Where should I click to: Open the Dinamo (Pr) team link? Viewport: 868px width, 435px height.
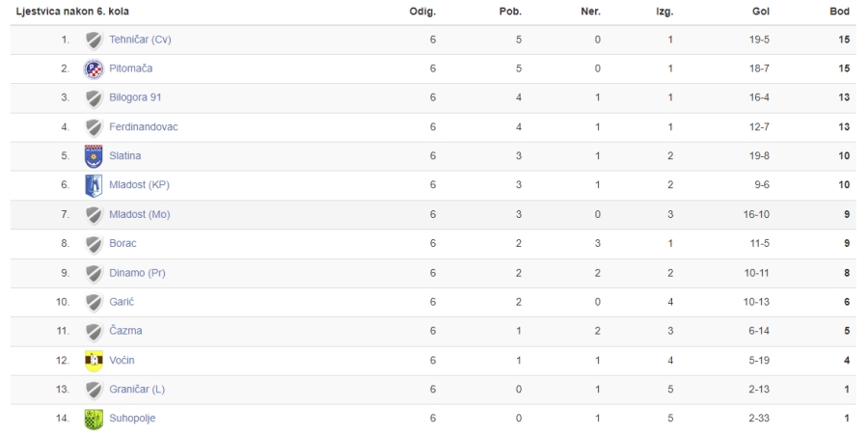(137, 273)
